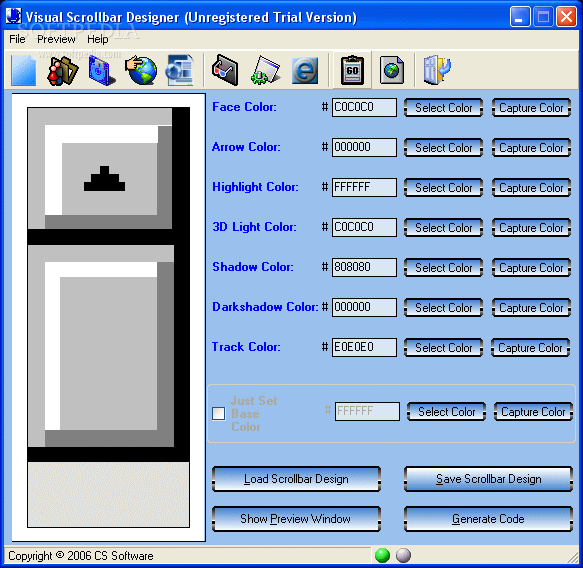Click the blank new document toolbar icon
583x568 pixels.
tap(24, 70)
